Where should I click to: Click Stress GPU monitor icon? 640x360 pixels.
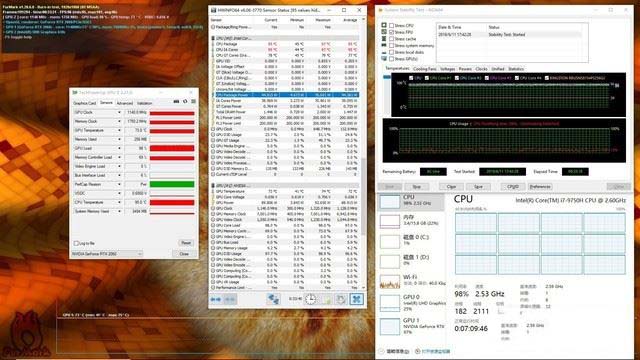pyautogui.click(x=384, y=59)
